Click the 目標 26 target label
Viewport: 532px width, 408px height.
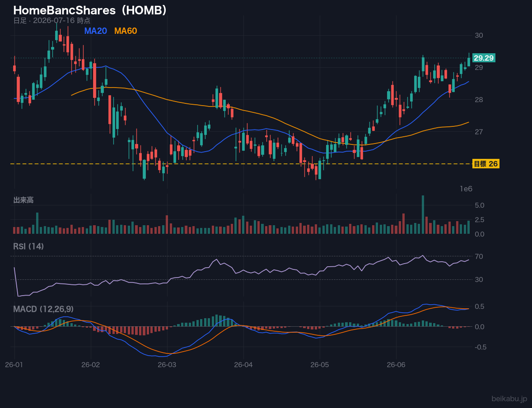[485, 164]
